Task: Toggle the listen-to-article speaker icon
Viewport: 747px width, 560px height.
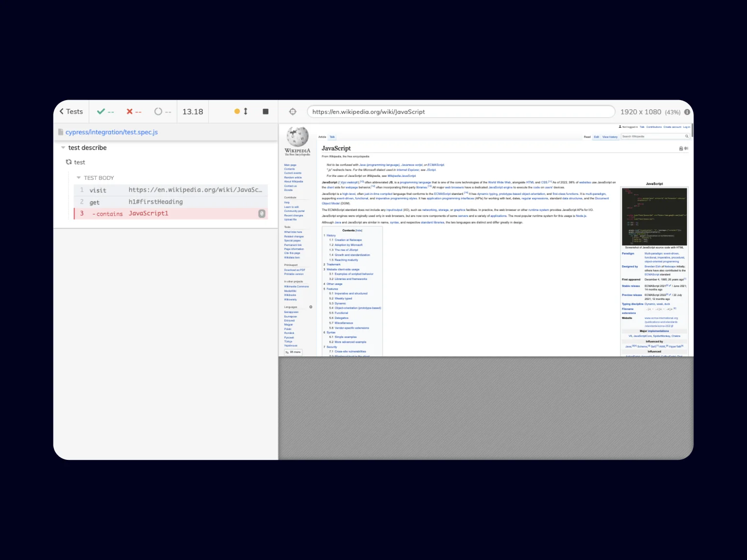Action: point(686,148)
